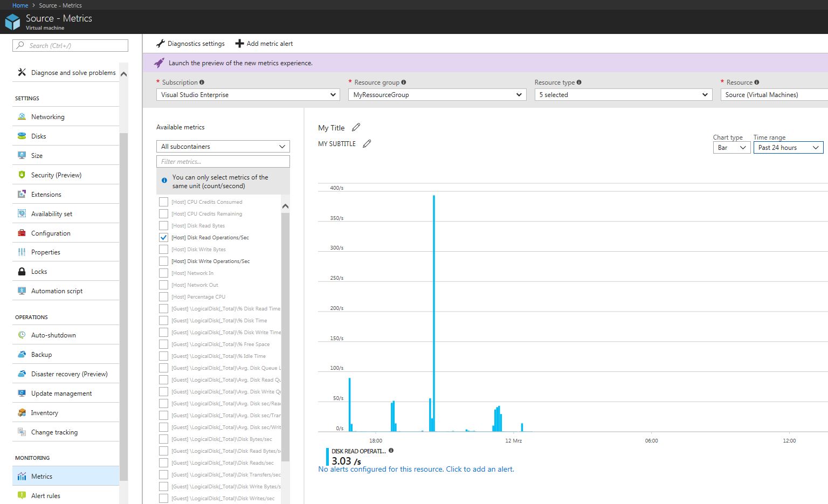Viewport: 828px width, 504px height.
Task: Open Locks settings
Action: click(39, 271)
